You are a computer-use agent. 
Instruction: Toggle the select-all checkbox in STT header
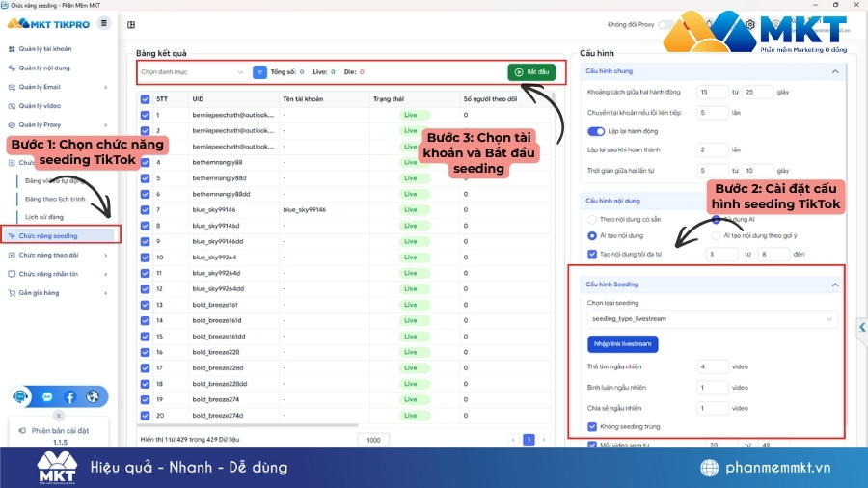[145, 99]
